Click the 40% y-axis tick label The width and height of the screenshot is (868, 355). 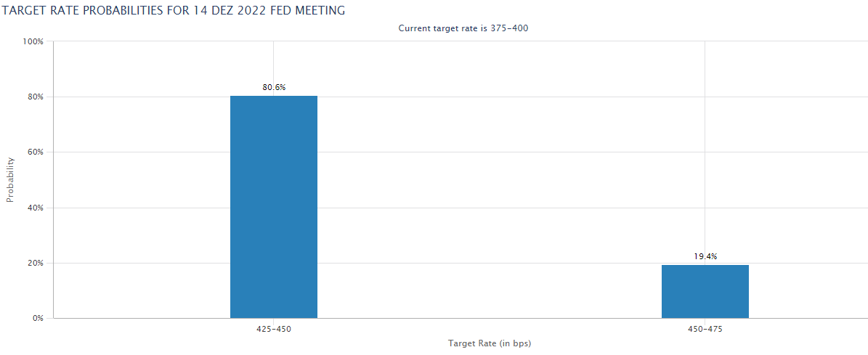(x=36, y=208)
